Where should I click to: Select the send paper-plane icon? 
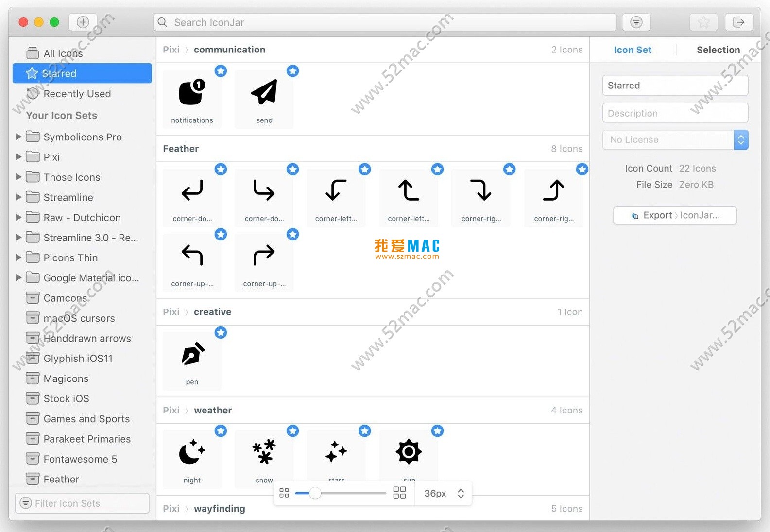click(x=264, y=99)
